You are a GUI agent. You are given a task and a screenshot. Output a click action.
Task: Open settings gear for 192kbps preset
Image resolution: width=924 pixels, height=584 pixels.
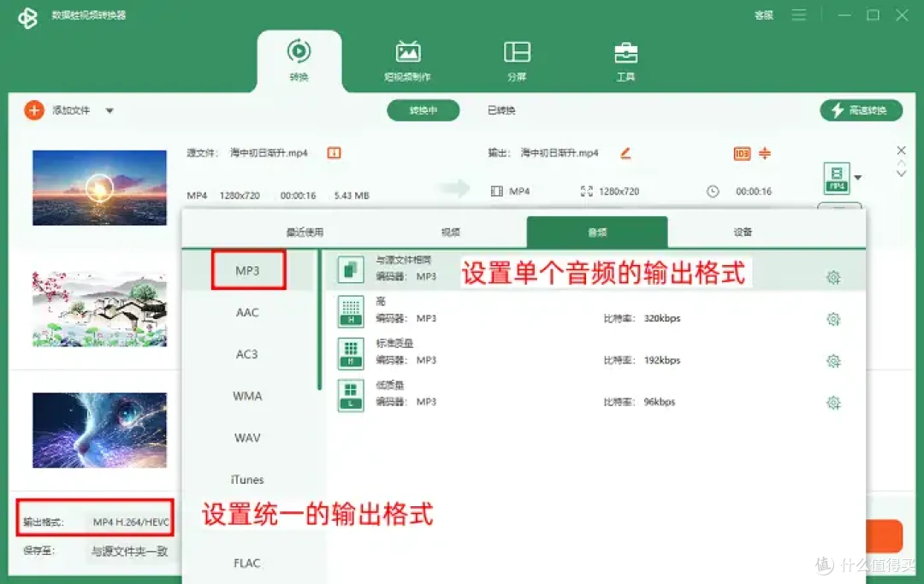tap(833, 361)
